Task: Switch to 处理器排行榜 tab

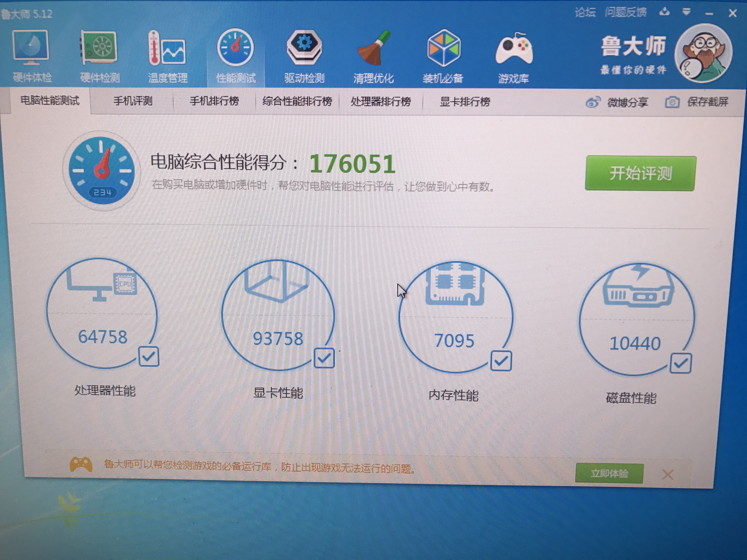Action: click(381, 102)
